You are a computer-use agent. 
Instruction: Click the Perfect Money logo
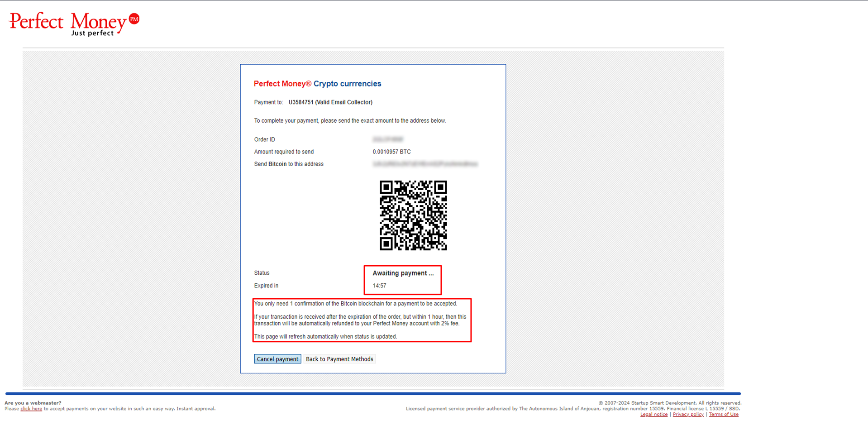pos(74,24)
